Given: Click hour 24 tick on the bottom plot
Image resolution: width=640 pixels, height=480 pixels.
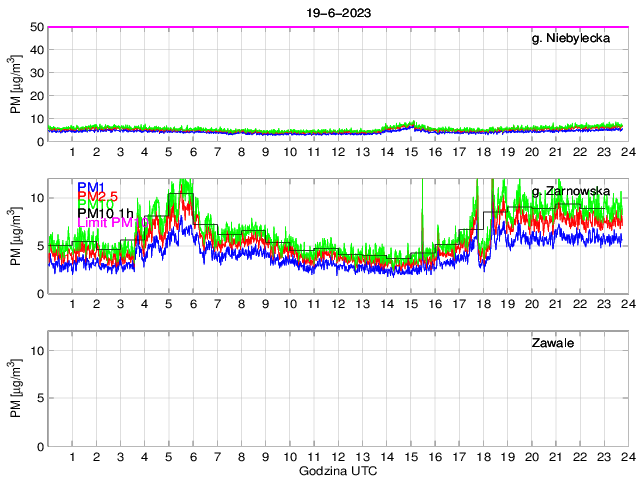Looking at the screenshot, I should [625, 456].
